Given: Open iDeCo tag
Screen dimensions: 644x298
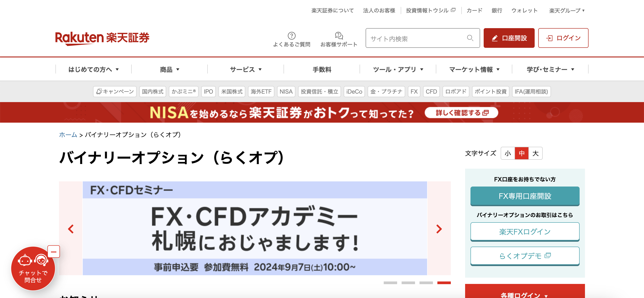Looking at the screenshot, I should pyautogui.click(x=354, y=91).
